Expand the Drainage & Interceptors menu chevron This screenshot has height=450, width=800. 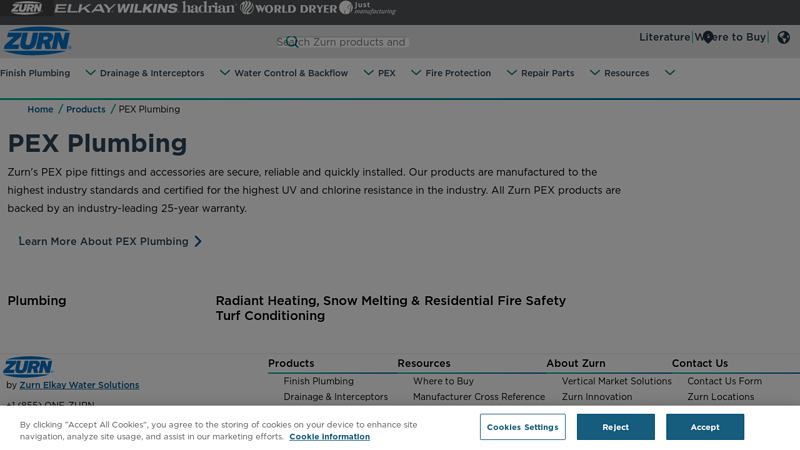click(224, 72)
